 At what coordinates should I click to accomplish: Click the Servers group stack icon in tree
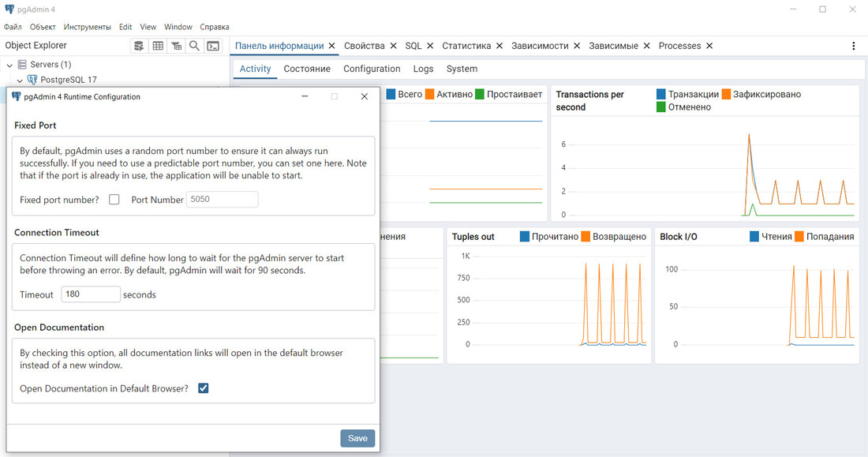(22, 65)
